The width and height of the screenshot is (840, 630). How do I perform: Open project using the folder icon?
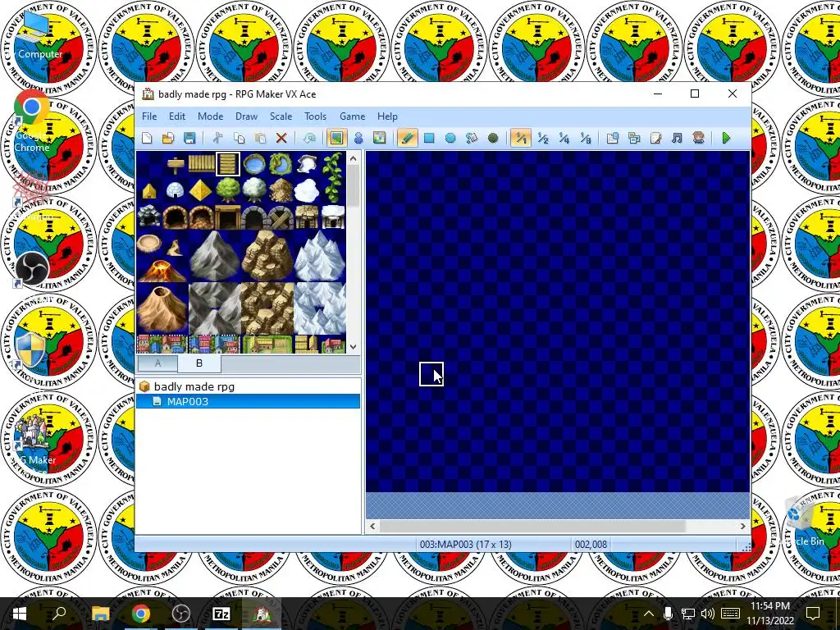(x=168, y=138)
